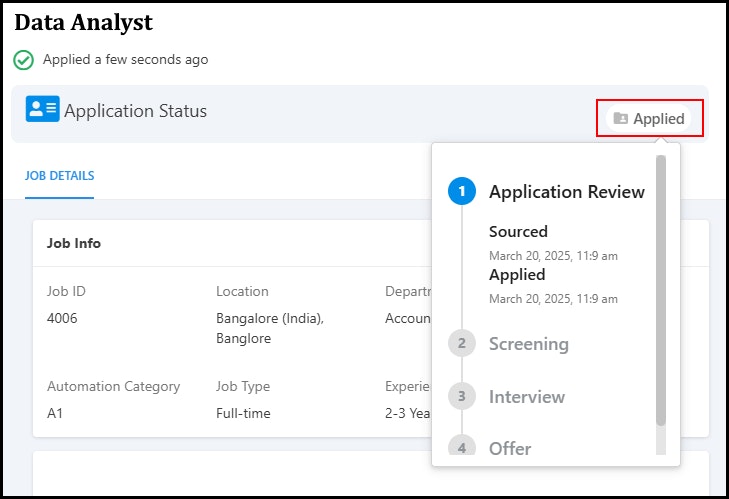Image resolution: width=729 pixels, height=499 pixels.
Task: Select step 2 circle for Screening
Action: coord(462,343)
